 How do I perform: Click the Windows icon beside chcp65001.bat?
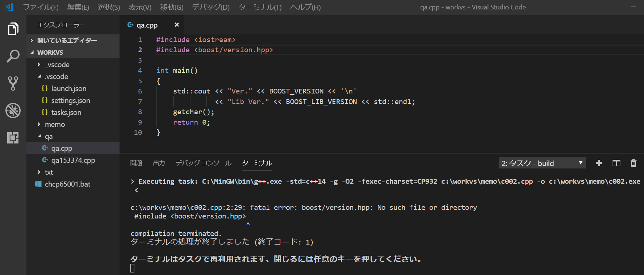tap(38, 184)
